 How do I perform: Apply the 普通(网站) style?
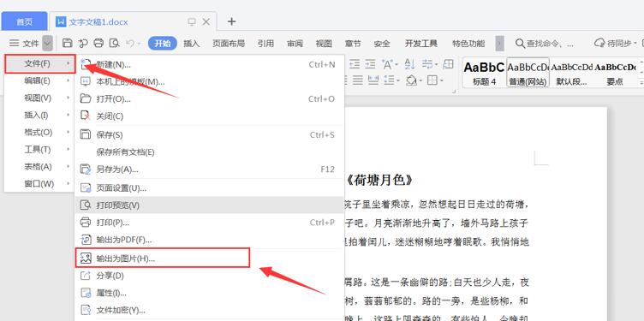tap(528, 73)
